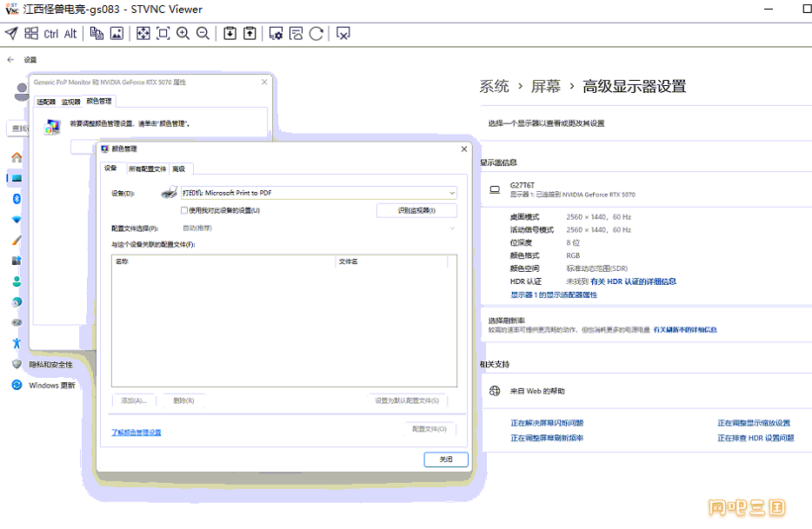The image size is (812, 529).
Task: Zoom in with the magnifier plus icon
Action: coord(183,34)
